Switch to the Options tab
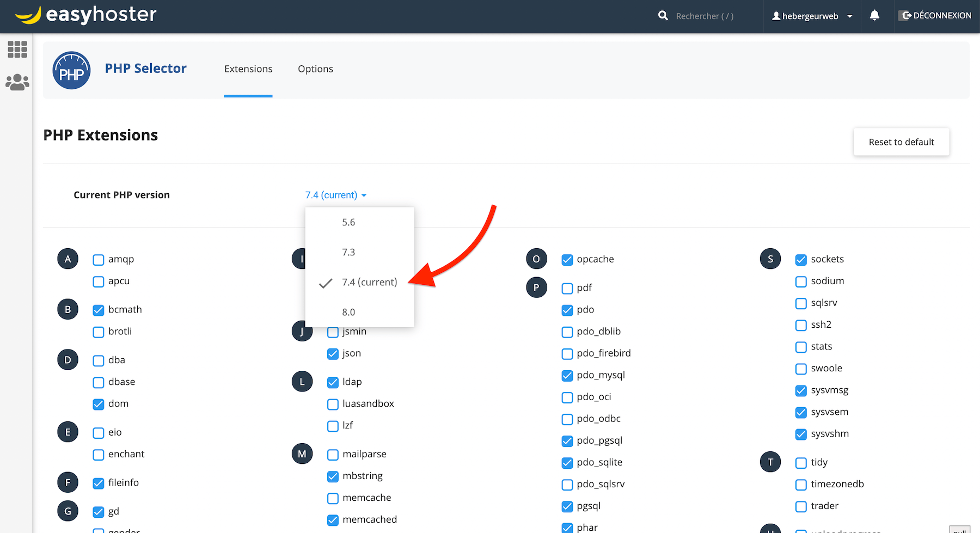Image resolution: width=980 pixels, height=533 pixels. pos(315,69)
